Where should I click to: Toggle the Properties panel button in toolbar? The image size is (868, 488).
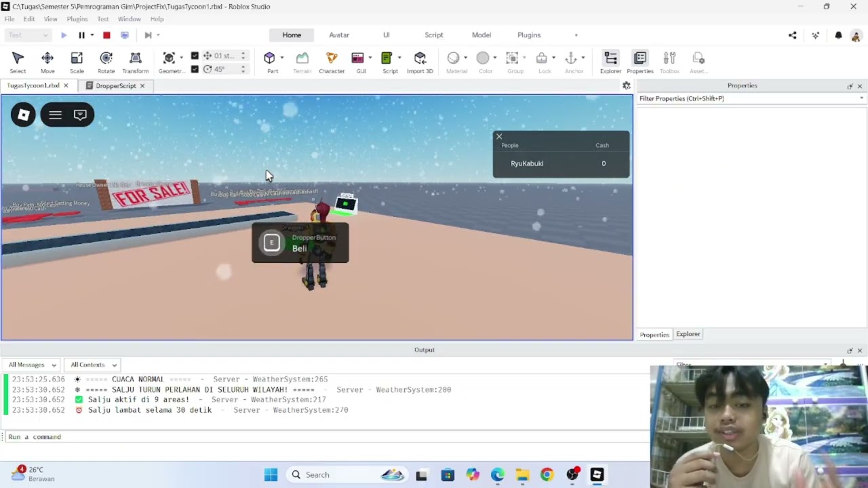coord(639,62)
